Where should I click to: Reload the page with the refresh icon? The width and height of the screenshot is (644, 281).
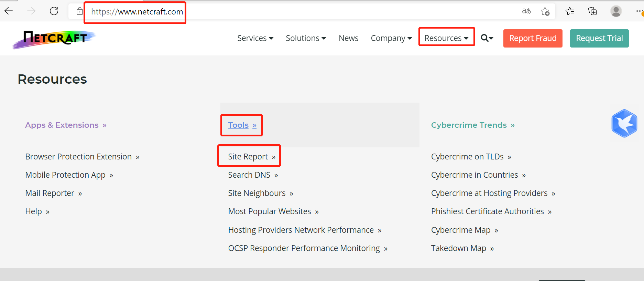54,11
